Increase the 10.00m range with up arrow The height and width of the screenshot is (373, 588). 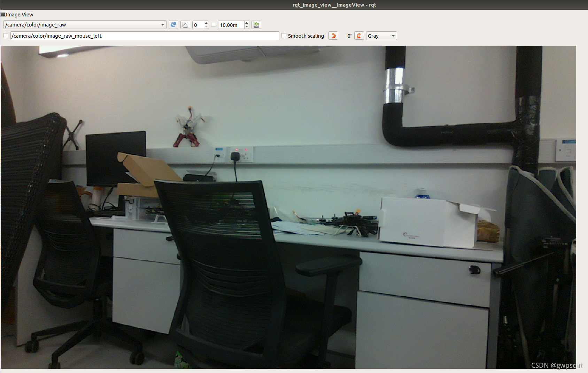(x=247, y=23)
